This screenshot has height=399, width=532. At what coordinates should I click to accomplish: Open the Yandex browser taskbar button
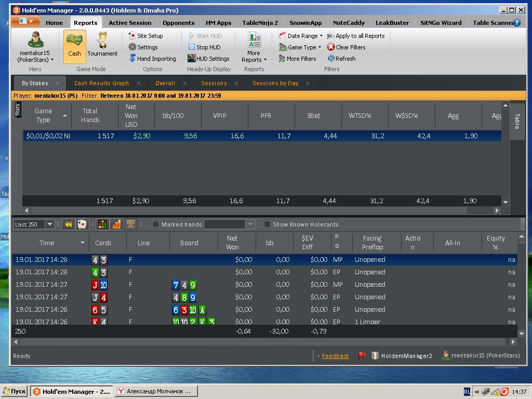[x=156, y=391]
